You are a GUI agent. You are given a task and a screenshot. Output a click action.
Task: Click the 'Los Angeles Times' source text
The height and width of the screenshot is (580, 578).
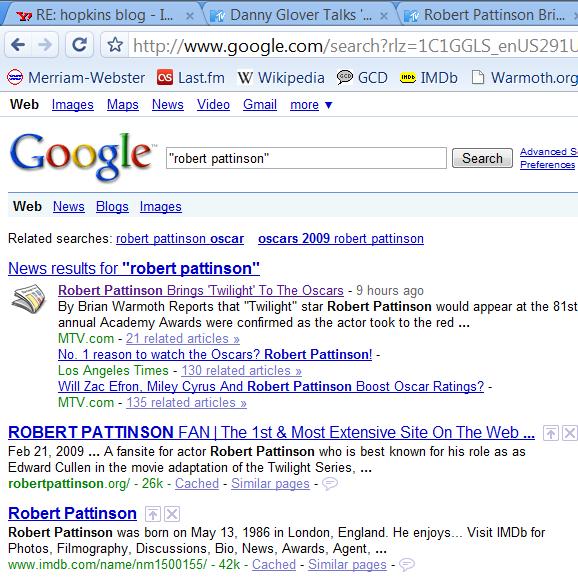click(113, 370)
